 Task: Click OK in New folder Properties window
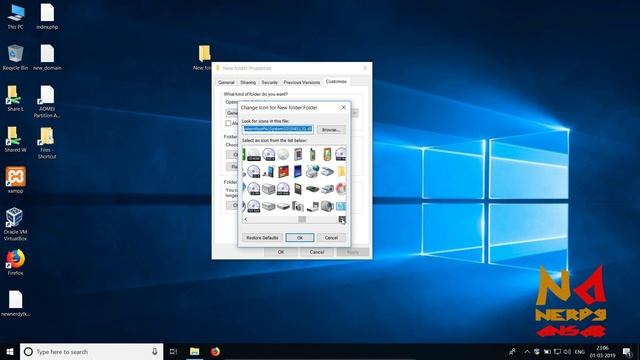(x=281, y=252)
